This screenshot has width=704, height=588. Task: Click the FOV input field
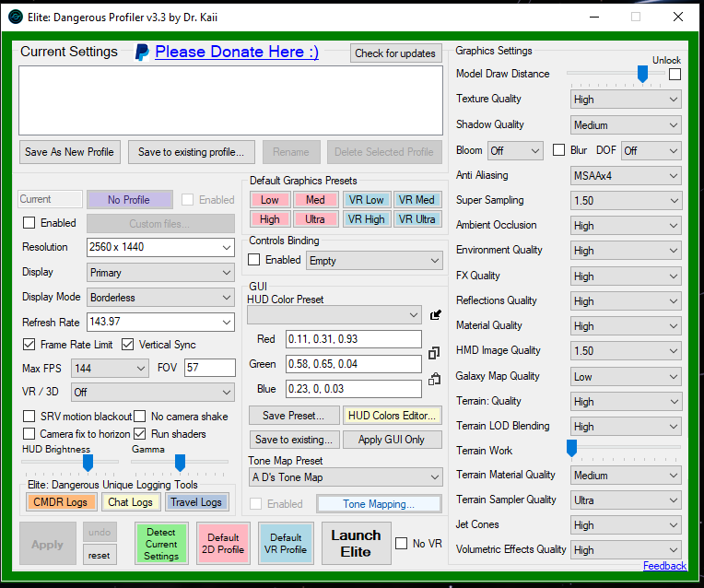pos(210,368)
